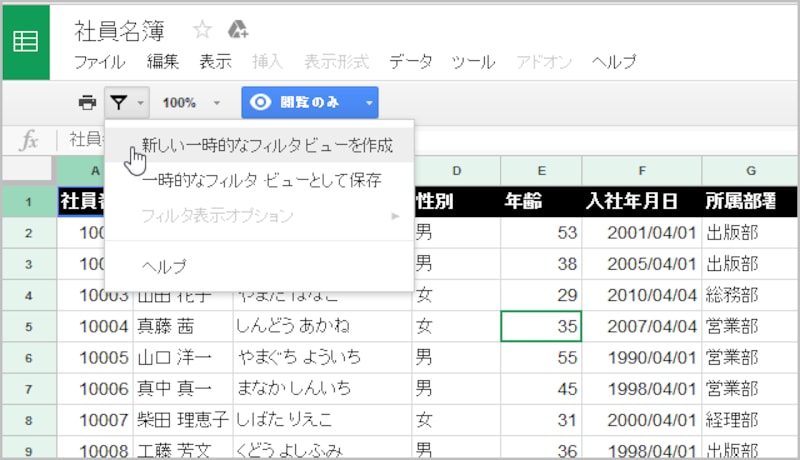The image size is (800, 460).
Task: Open the 表示 menu
Action: pos(215,62)
